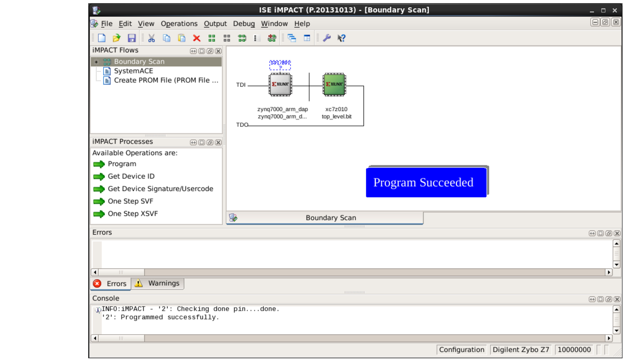This screenshot has width=627, height=364.
Task: Select Create PROM File flow entry
Action: pyautogui.click(x=166, y=81)
